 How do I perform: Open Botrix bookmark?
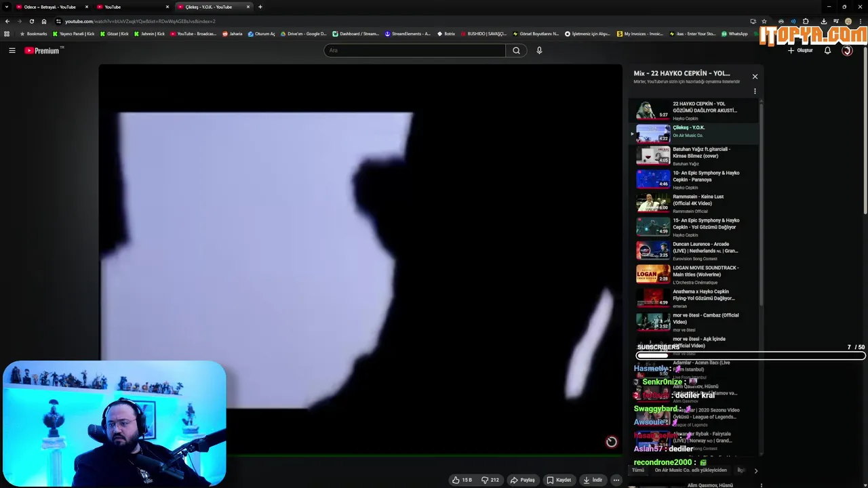coord(446,34)
